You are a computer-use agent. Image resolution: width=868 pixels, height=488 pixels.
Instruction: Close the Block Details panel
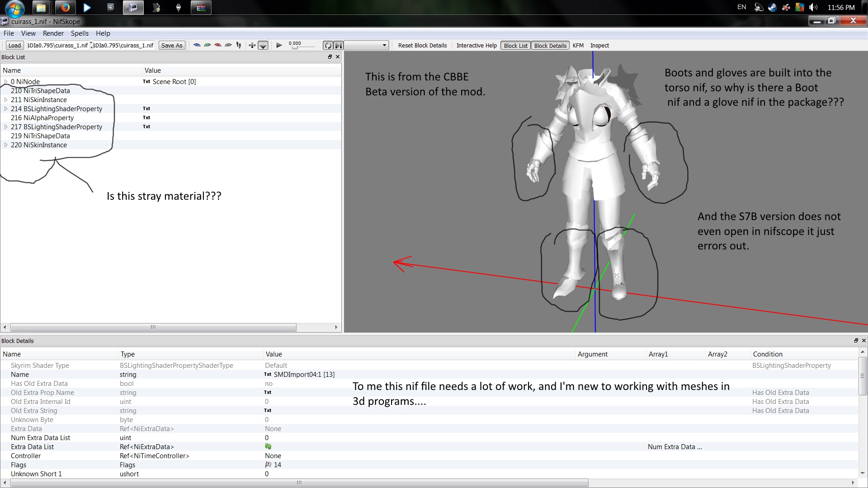pyautogui.click(x=864, y=341)
